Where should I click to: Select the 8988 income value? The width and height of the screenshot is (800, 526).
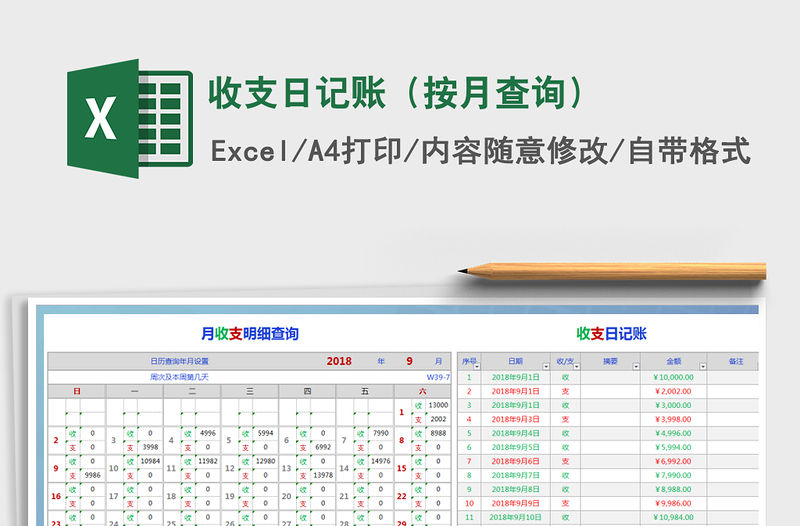[438, 433]
